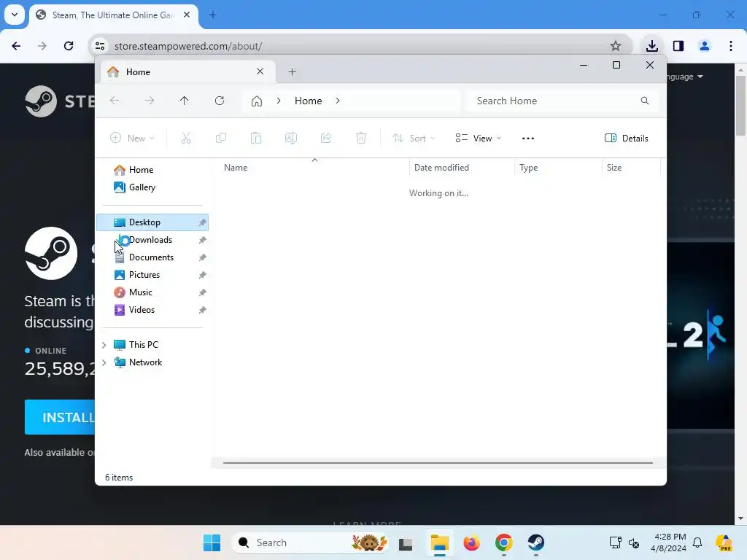This screenshot has height=560, width=747.
Task: Click the chevron before Home in breadcrumb
Action: coord(279,101)
